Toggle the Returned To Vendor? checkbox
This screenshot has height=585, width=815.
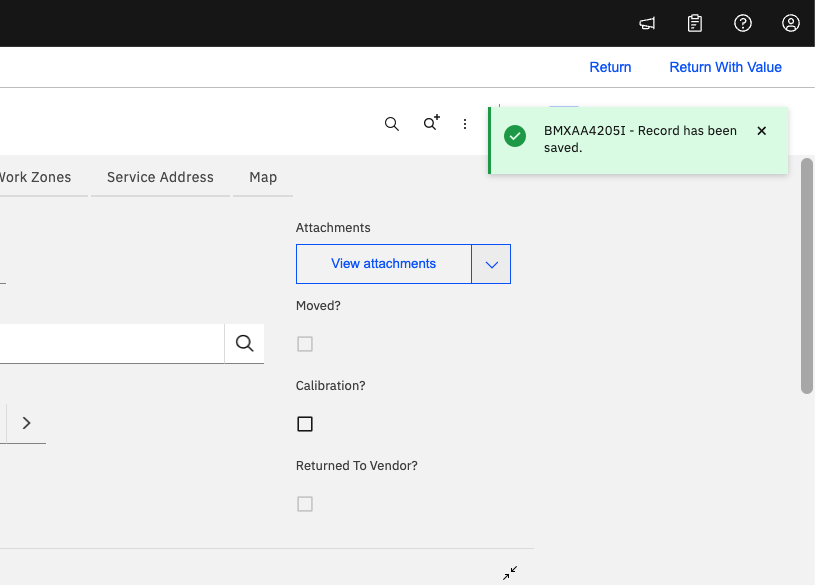click(305, 504)
